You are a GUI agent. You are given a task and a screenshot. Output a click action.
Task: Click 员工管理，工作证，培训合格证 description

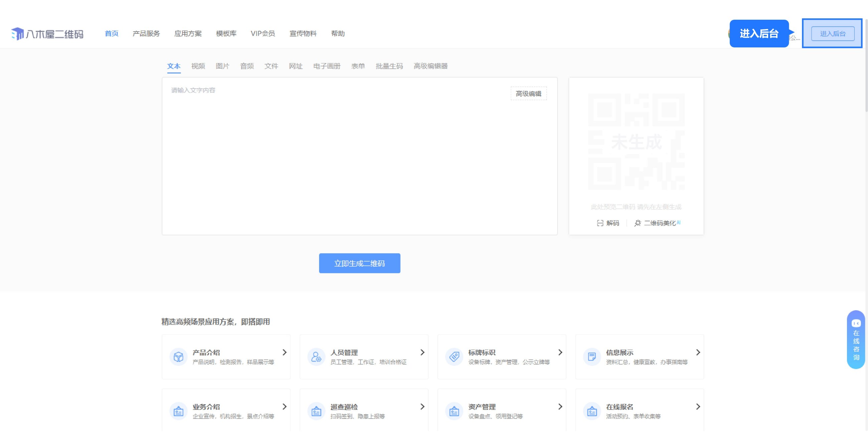368,362
